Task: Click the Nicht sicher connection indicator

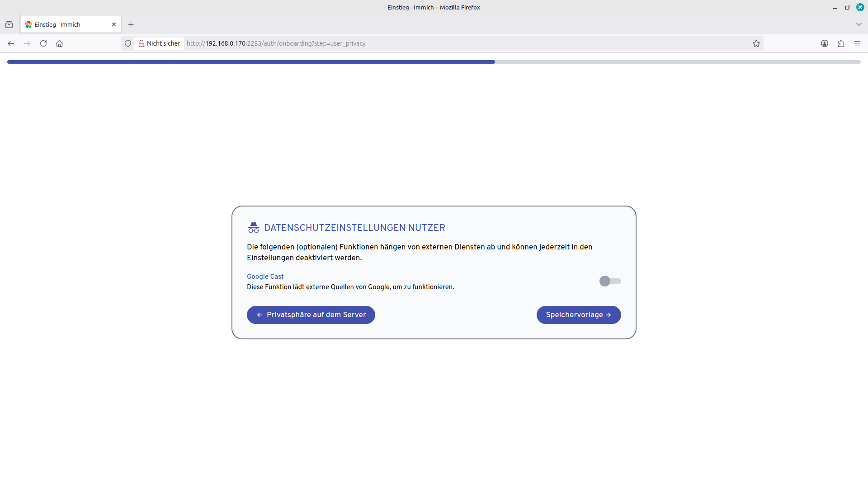Action: tap(160, 43)
